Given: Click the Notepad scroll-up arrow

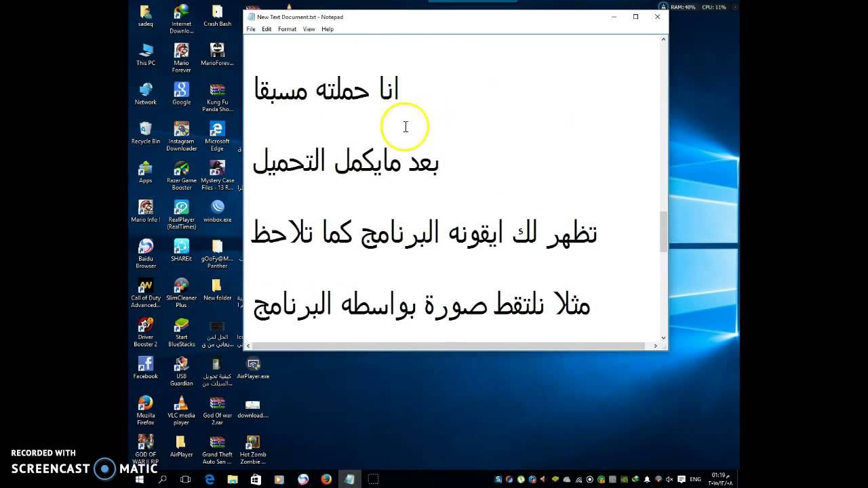Looking at the screenshot, I should [x=663, y=39].
